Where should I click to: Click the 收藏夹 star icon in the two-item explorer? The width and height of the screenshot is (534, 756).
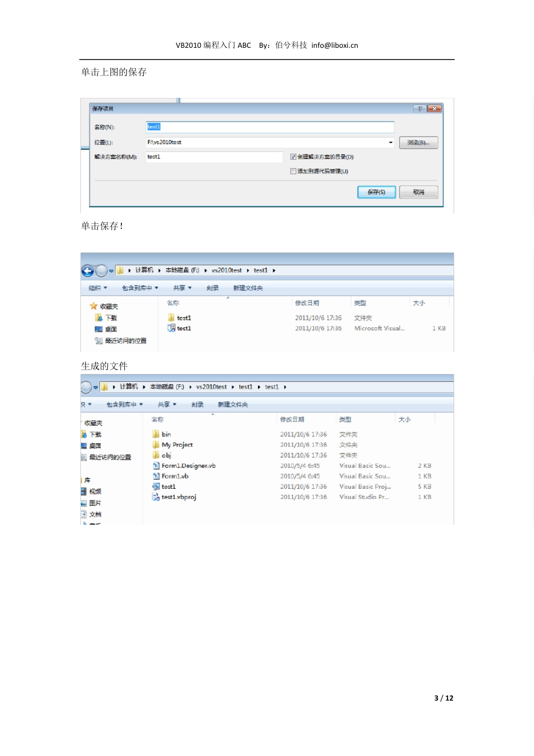(x=93, y=306)
